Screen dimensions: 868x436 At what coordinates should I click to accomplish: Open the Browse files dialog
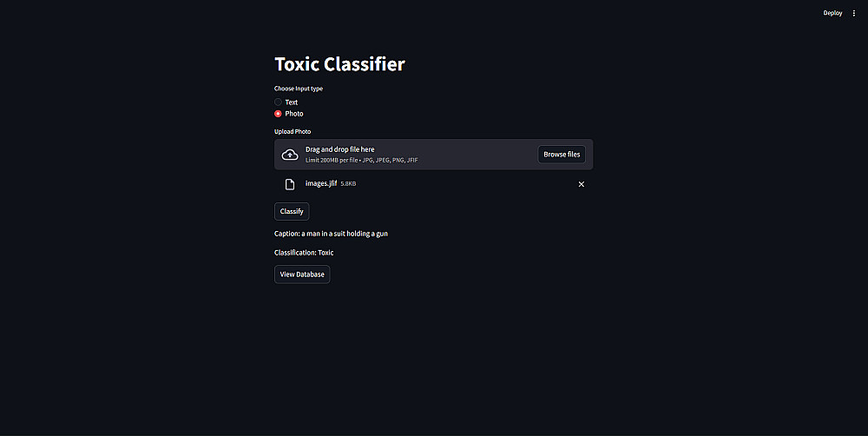point(562,155)
